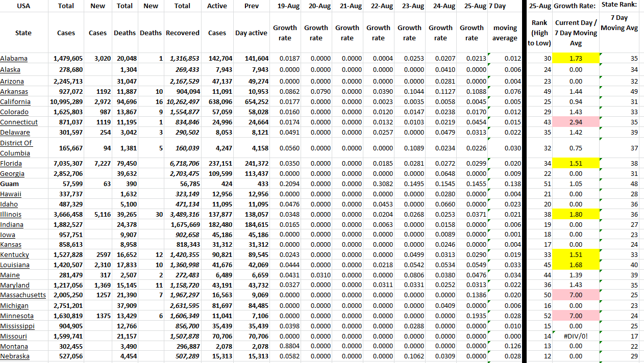
Task: Click the Current Day / 7 Day Moving Avg header
Action: tap(576, 33)
